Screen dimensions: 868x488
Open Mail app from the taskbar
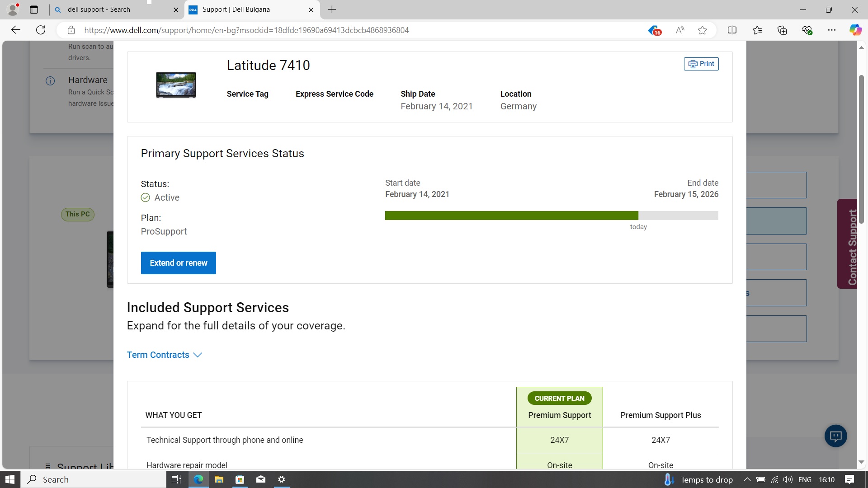click(261, 479)
